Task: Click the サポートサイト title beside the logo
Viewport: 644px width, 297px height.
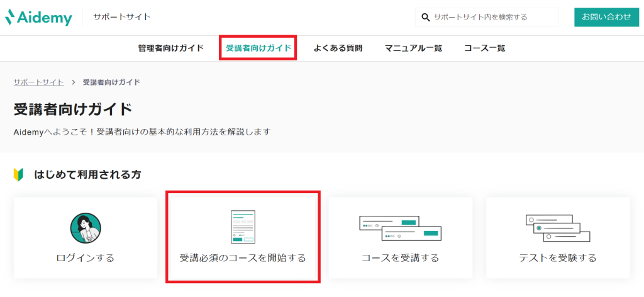Action: point(122,17)
